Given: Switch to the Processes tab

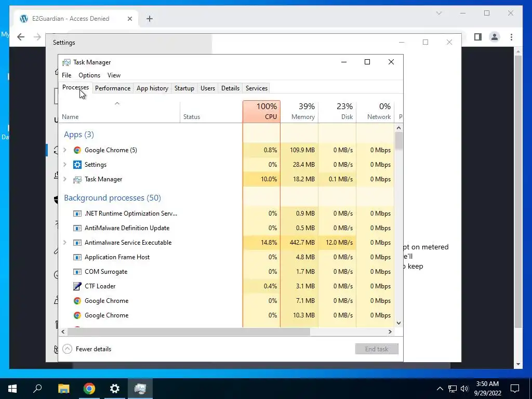Looking at the screenshot, I should [x=75, y=87].
